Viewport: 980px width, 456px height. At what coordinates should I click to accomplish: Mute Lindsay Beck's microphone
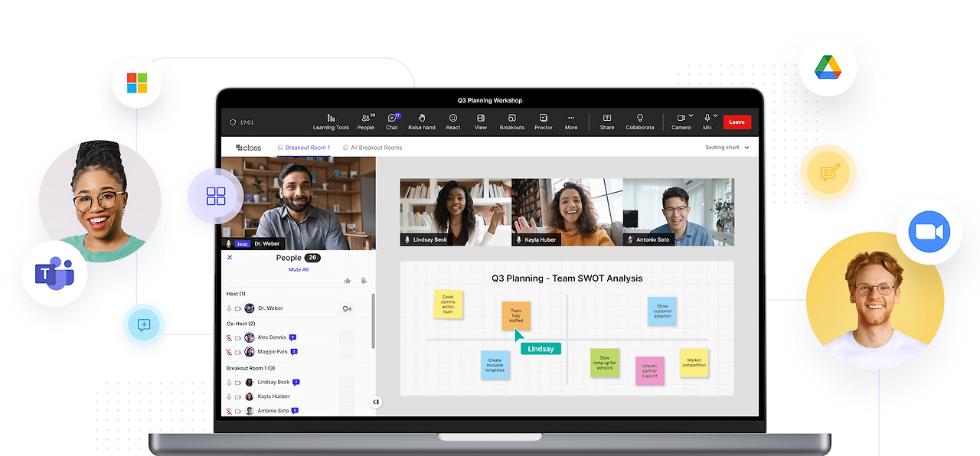[x=230, y=382]
